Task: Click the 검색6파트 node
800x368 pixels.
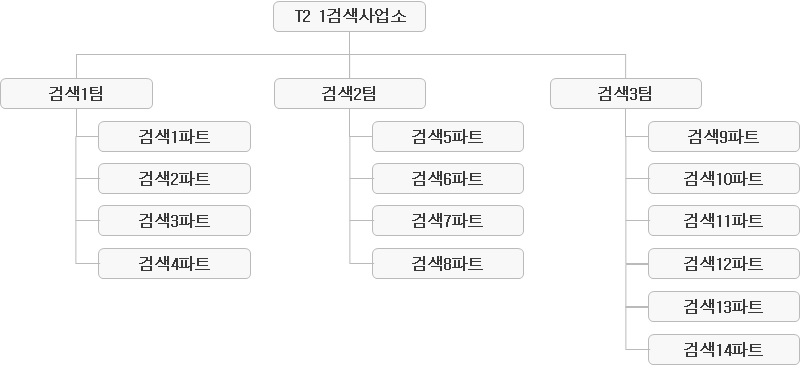Action: pyautogui.click(x=448, y=179)
